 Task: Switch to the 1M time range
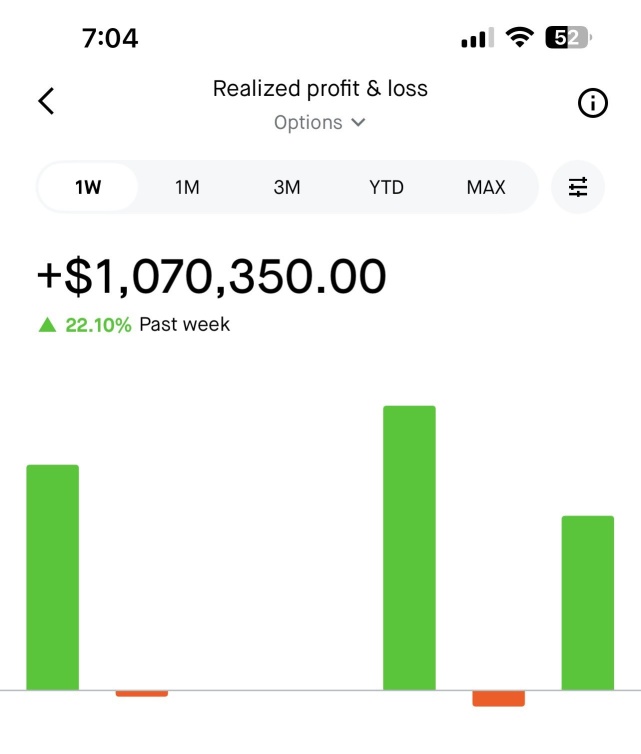coord(187,187)
